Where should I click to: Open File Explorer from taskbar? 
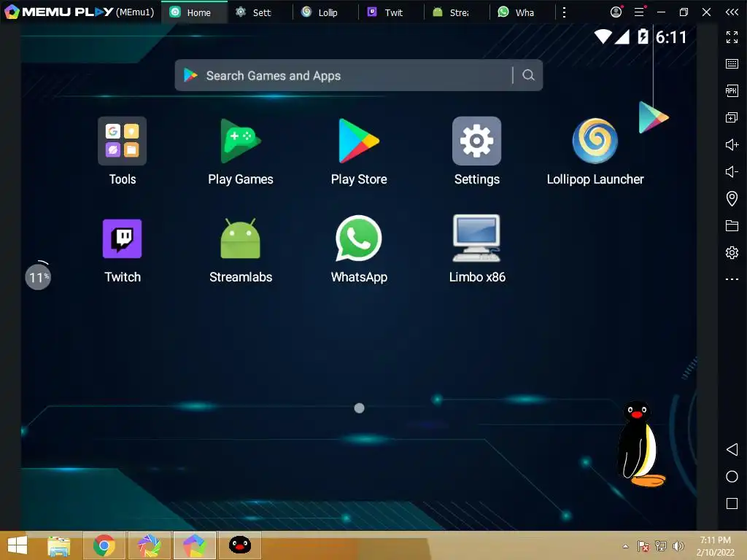coord(58,545)
